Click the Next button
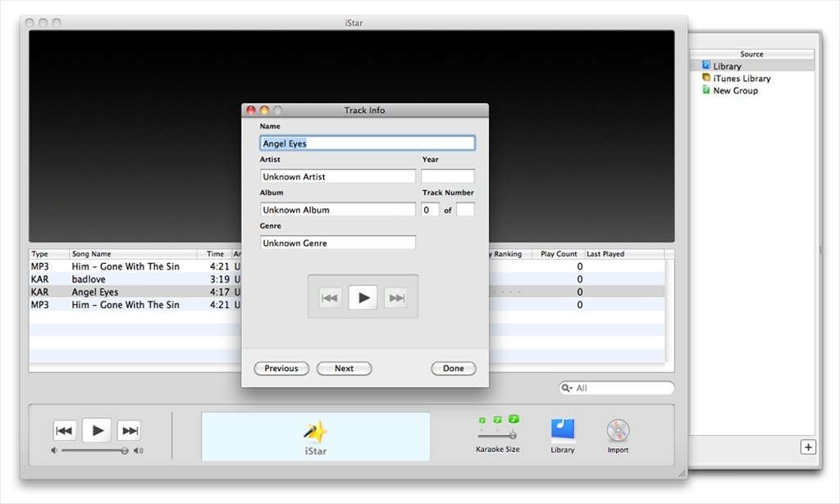Viewport: 840px width, 504px height. (x=344, y=368)
